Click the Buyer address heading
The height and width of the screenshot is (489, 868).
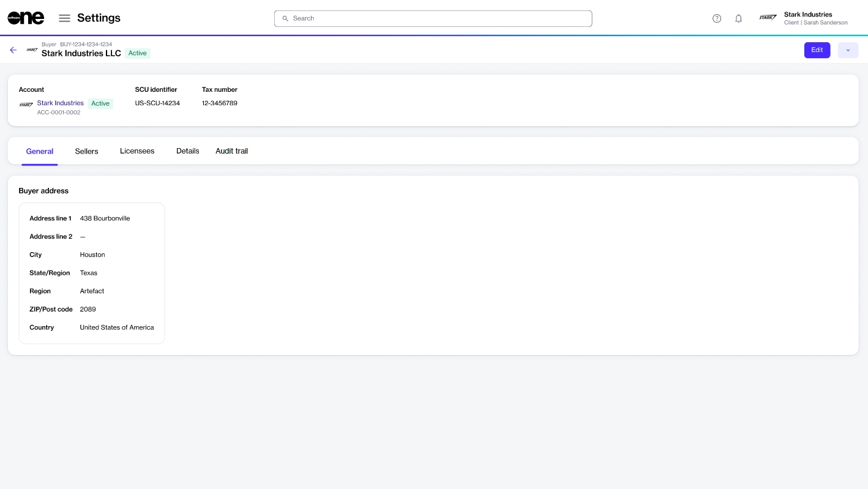pyautogui.click(x=43, y=191)
